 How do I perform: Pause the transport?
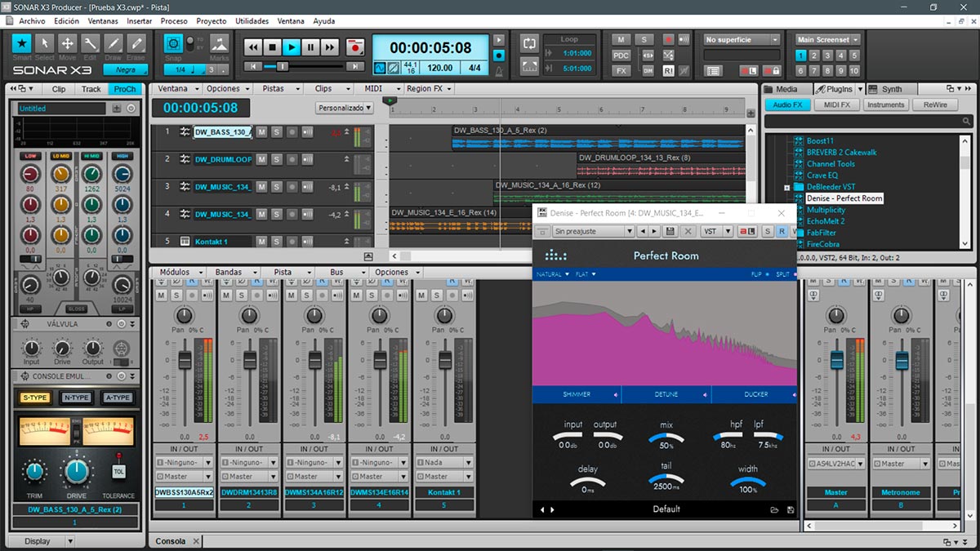(310, 47)
